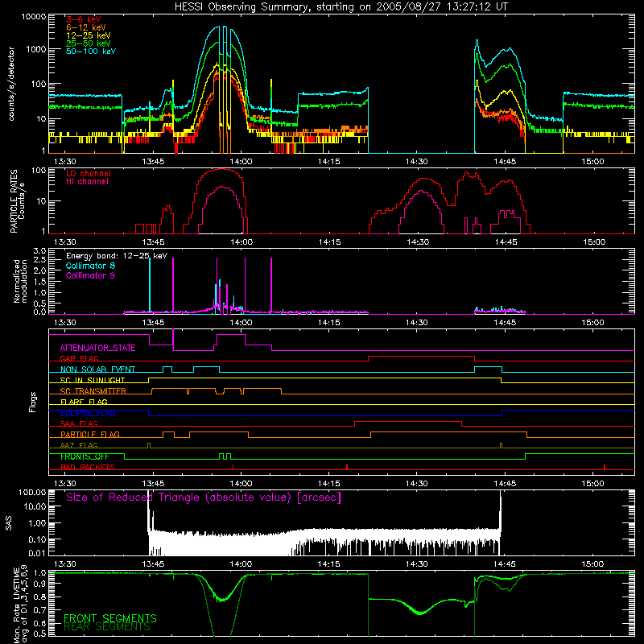Select the orange 6-12 keV legend label
This screenshot has height=644, width=644.
(x=86, y=27)
